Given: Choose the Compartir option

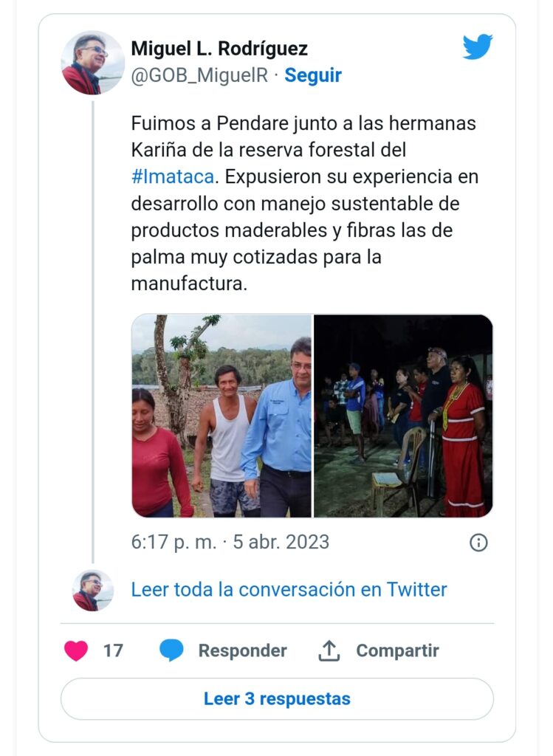Looking at the screenshot, I should click(397, 650).
